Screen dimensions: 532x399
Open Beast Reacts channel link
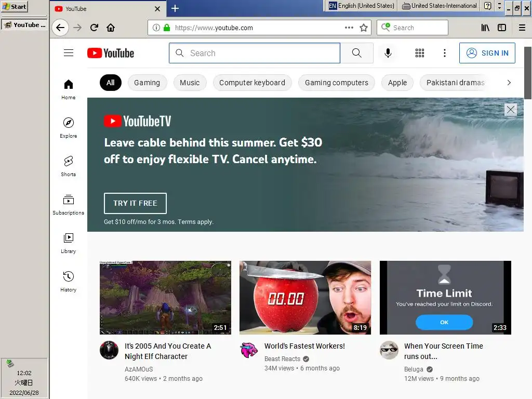click(282, 358)
